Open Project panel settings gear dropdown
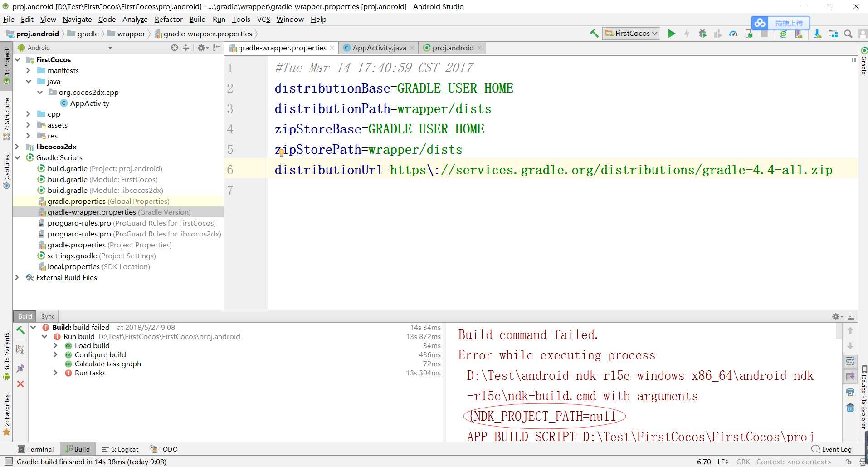The height and width of the screenshot is (467, 868). (202, 48)
